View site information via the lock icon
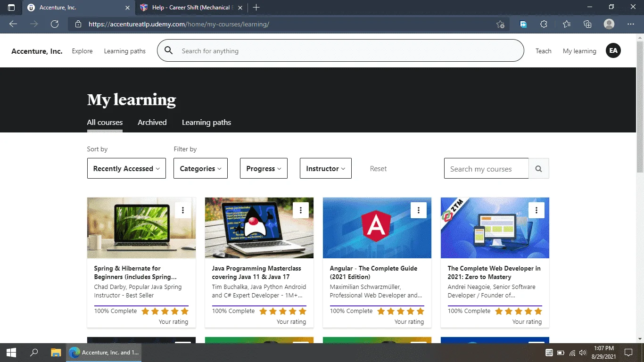This screenshot has width=644, height=362. (78, 24)
